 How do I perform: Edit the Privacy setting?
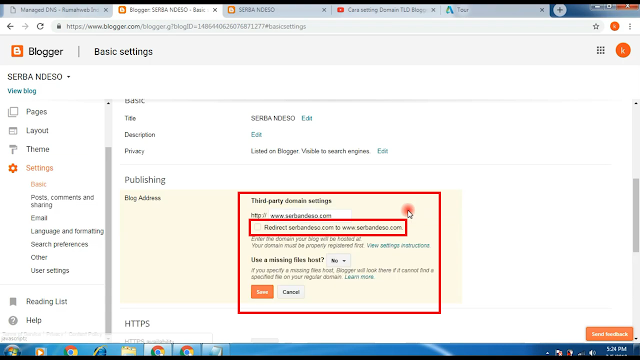click(x=382, y=151)
